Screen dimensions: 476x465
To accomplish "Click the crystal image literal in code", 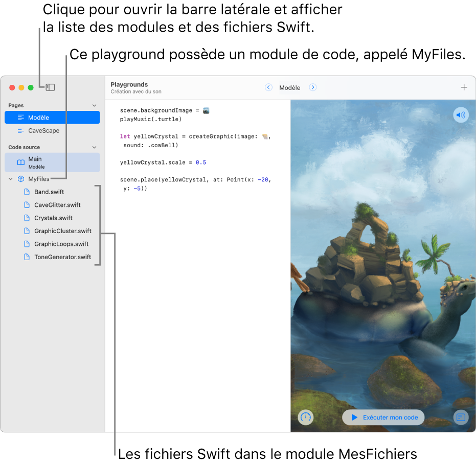I will point(265,136).
